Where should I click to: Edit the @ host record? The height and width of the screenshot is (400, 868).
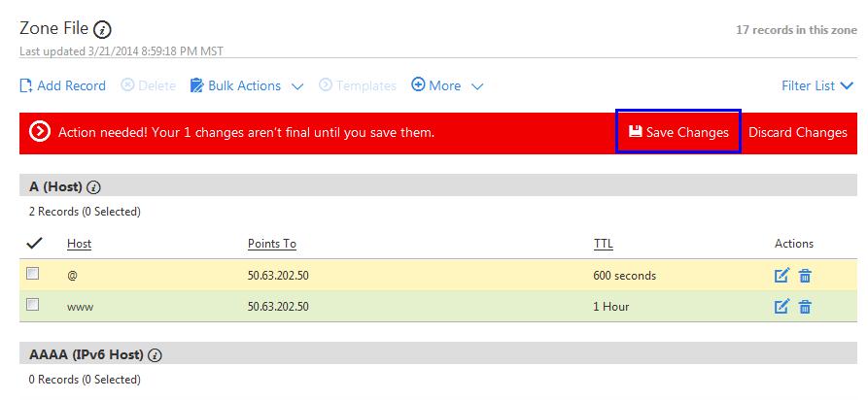781,276
